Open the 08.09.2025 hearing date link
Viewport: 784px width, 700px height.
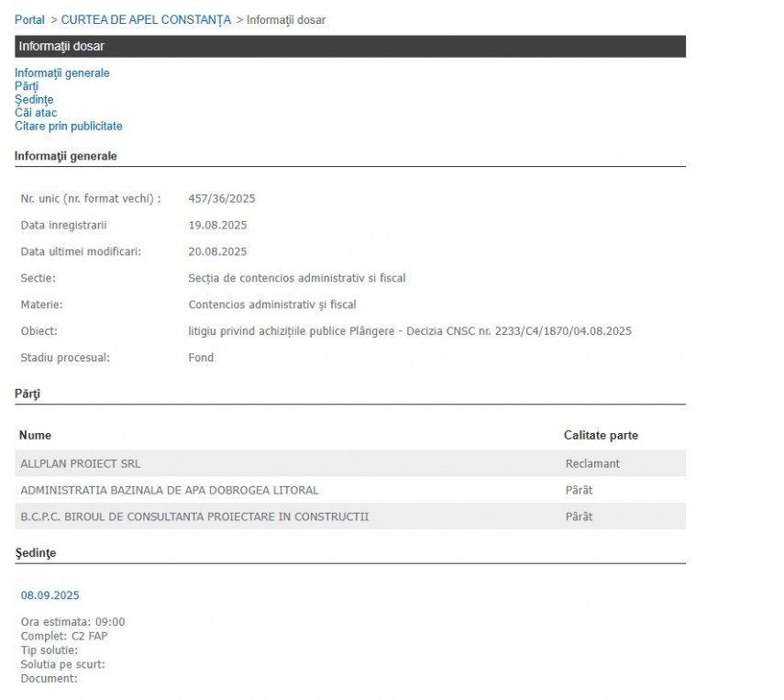click(x=50, y=594)
